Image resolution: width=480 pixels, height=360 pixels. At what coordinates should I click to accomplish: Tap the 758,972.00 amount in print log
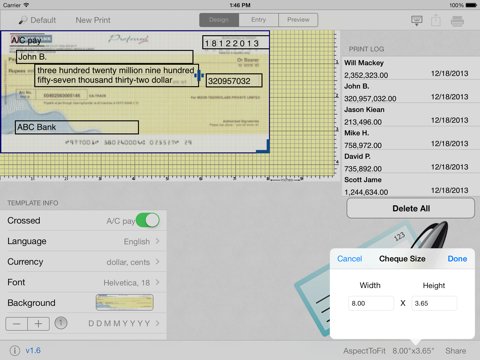tap(363, 145)
